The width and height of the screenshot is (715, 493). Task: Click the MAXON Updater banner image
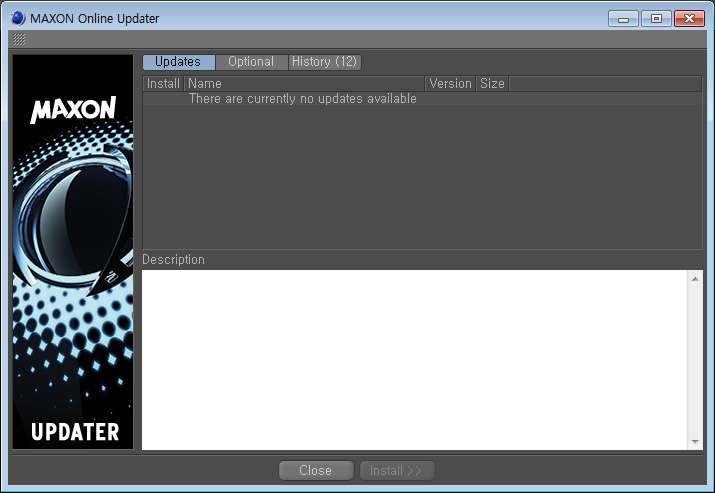pyautogui.click(x=73, y=252)
